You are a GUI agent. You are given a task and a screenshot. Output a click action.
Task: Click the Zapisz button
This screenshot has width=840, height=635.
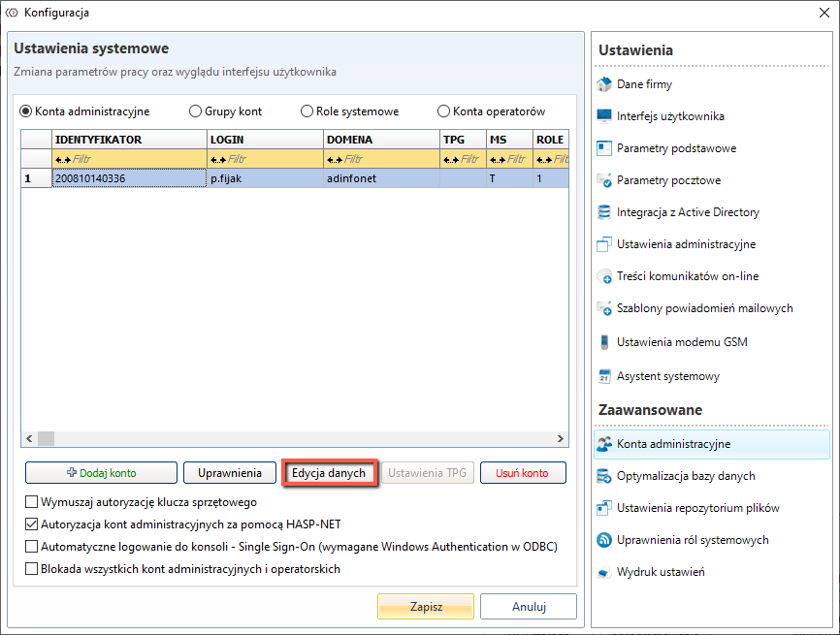[x=426, y=607]
